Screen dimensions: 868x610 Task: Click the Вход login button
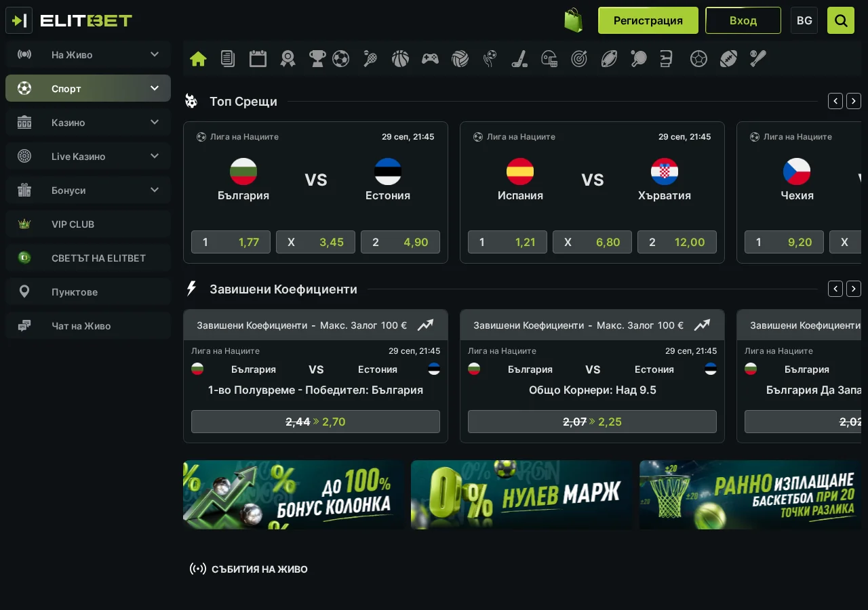(743, 20)
